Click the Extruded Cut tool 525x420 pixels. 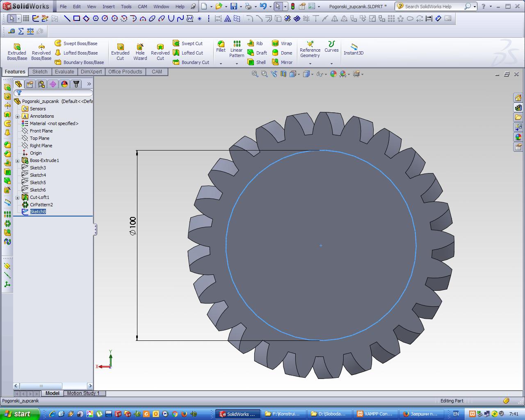120,52
